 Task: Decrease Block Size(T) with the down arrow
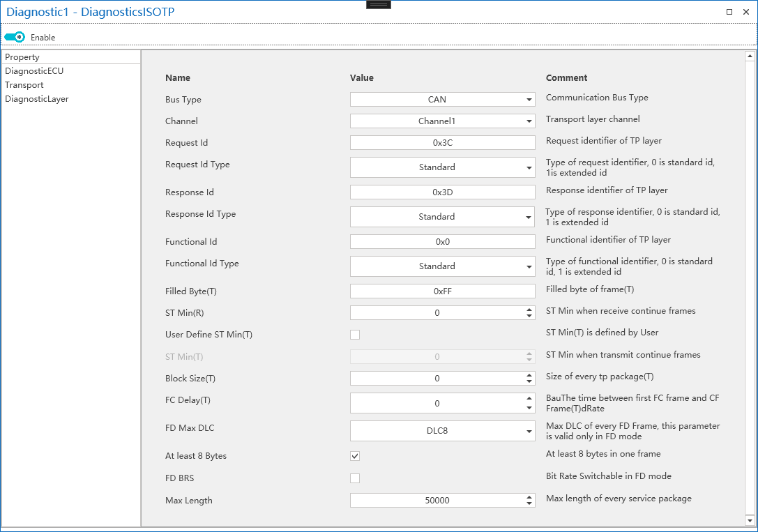coord(529,382)
